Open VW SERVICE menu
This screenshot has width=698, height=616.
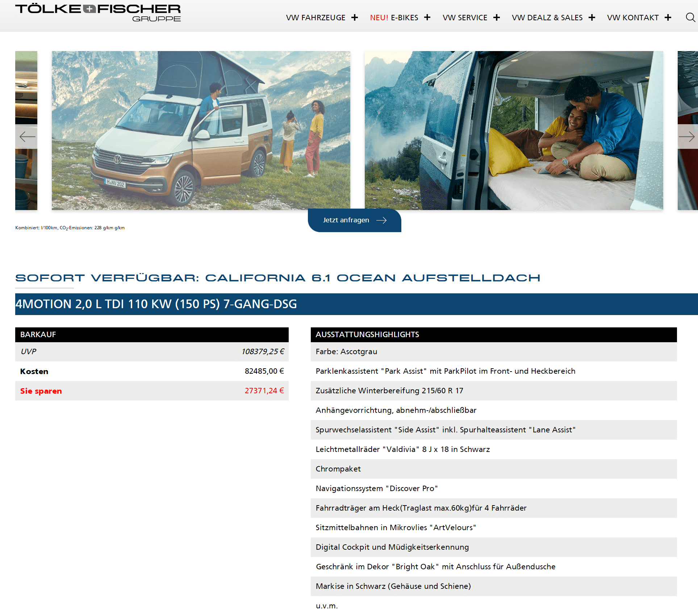(465, 17)
